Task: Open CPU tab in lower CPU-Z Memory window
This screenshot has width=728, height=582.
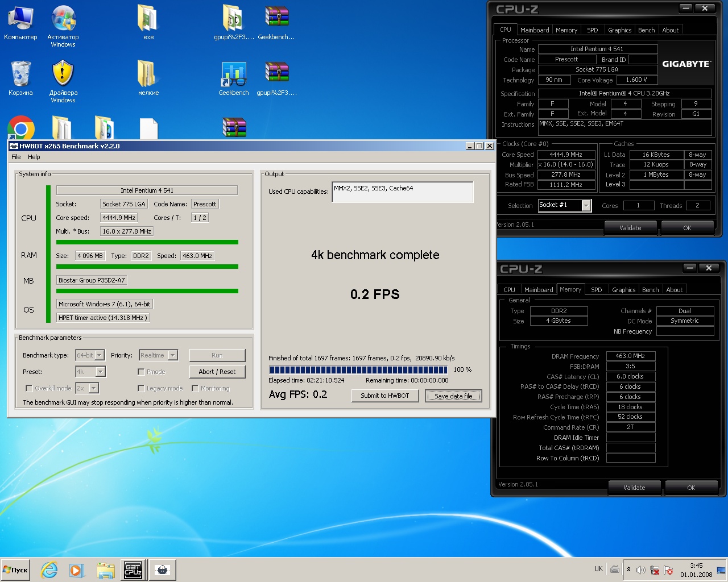Action: pyautogui.click(x=510, y=290)
